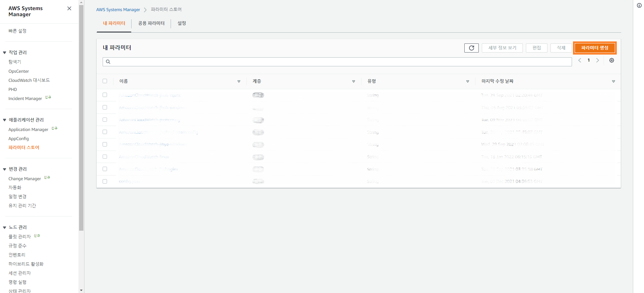Close the AWS Systems Manager sidebar
The height and width of the screenshot is (293, 644).
[x=69, y=8]
